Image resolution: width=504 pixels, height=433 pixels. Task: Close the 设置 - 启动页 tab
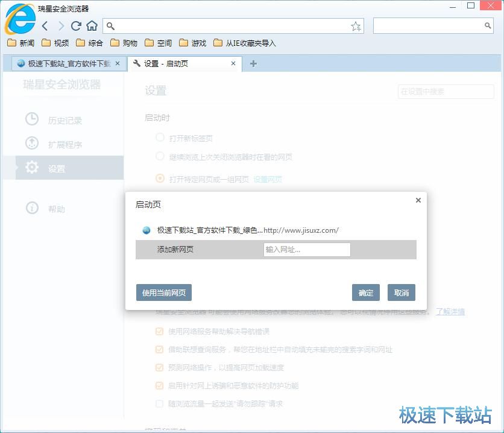(x=233, y=63)
